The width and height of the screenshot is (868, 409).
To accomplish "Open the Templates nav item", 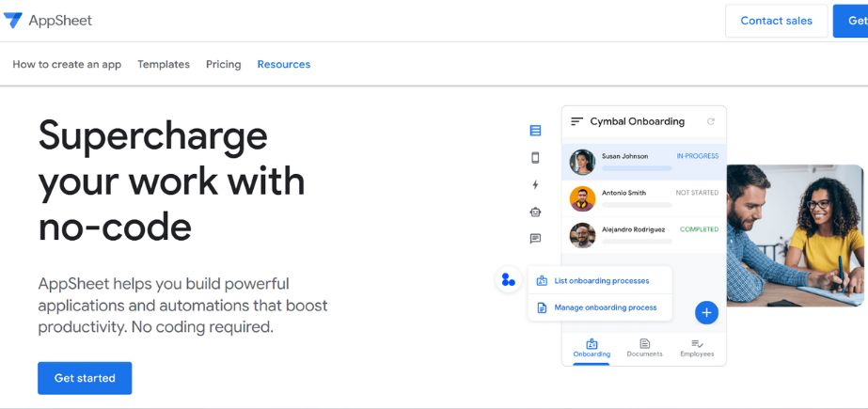I will 164,64.
